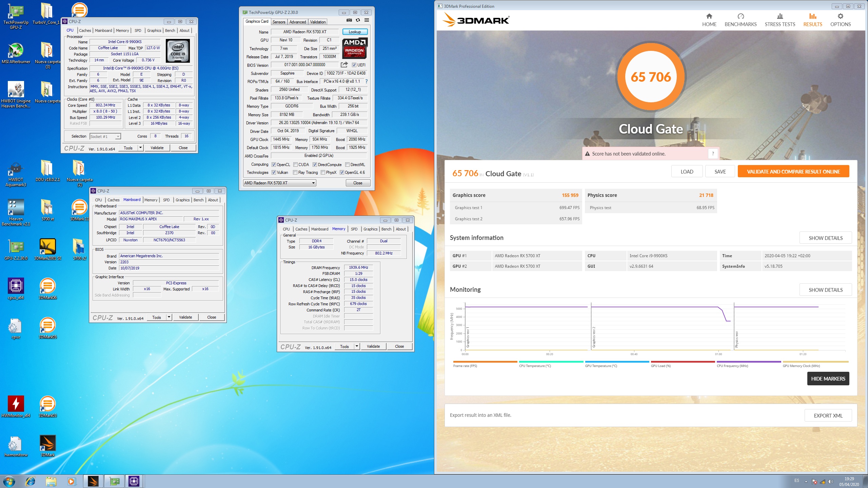The height and width of the screenshot is (488, 868).
Task: Expand Tools arrow in CPU-Z CPU window
Action: click(140, 148)
